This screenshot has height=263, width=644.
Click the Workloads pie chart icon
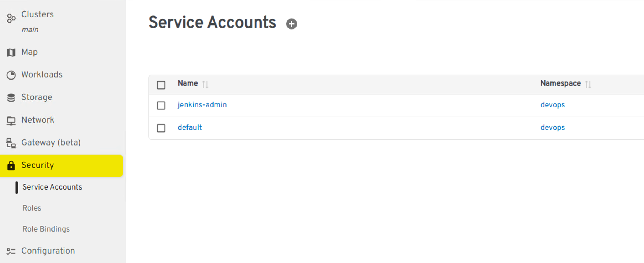coord(11,75)
